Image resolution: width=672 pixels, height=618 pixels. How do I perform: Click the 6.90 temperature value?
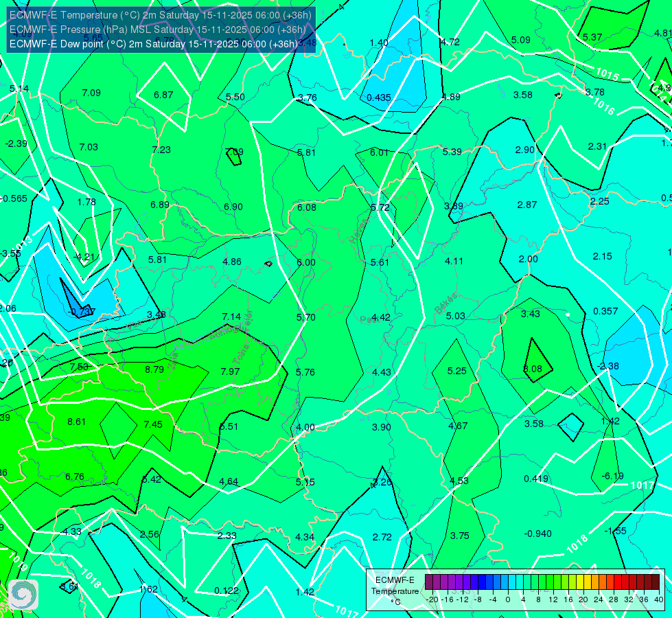point(233,207)
